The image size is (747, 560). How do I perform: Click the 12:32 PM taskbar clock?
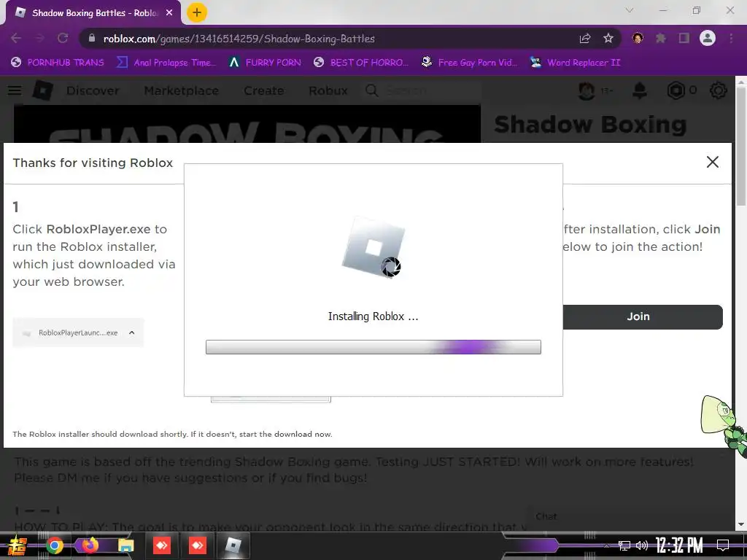pyautogui.click(x=679, y=545)
